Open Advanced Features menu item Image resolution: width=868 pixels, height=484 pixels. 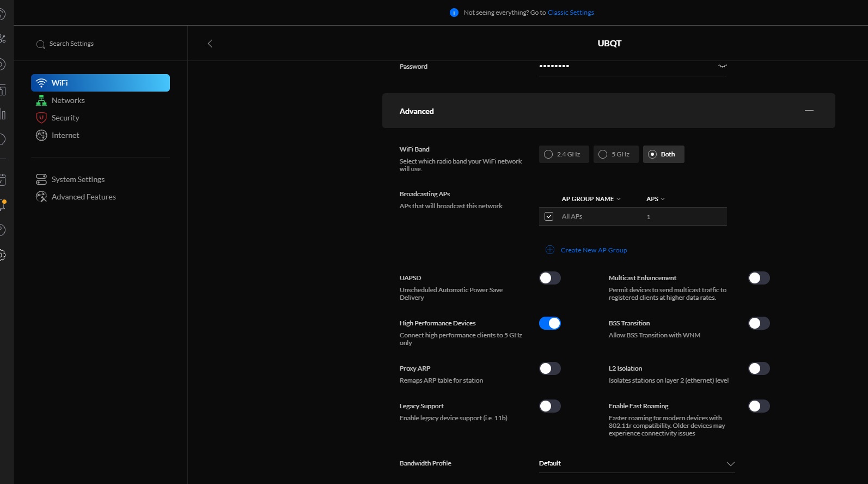point(83,197)
